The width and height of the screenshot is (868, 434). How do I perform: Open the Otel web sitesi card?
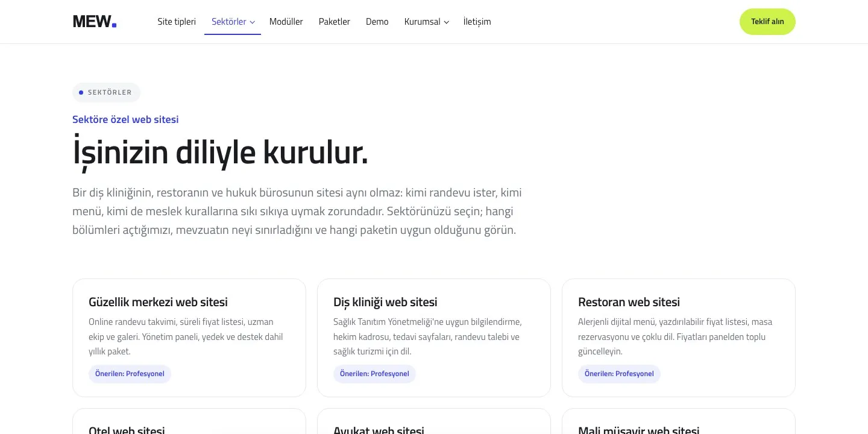189,421
